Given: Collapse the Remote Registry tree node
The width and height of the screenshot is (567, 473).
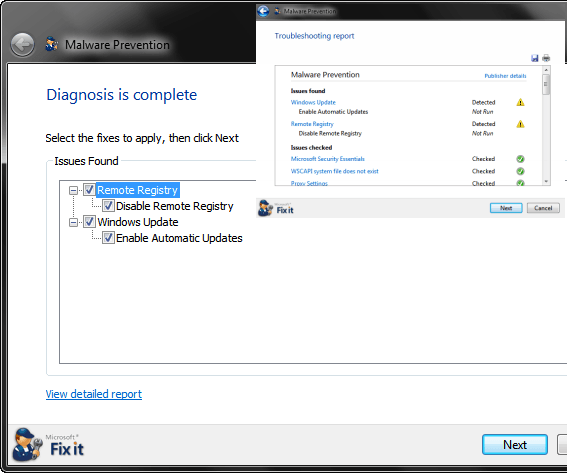Looking at the screenshot, I should 73,190.
